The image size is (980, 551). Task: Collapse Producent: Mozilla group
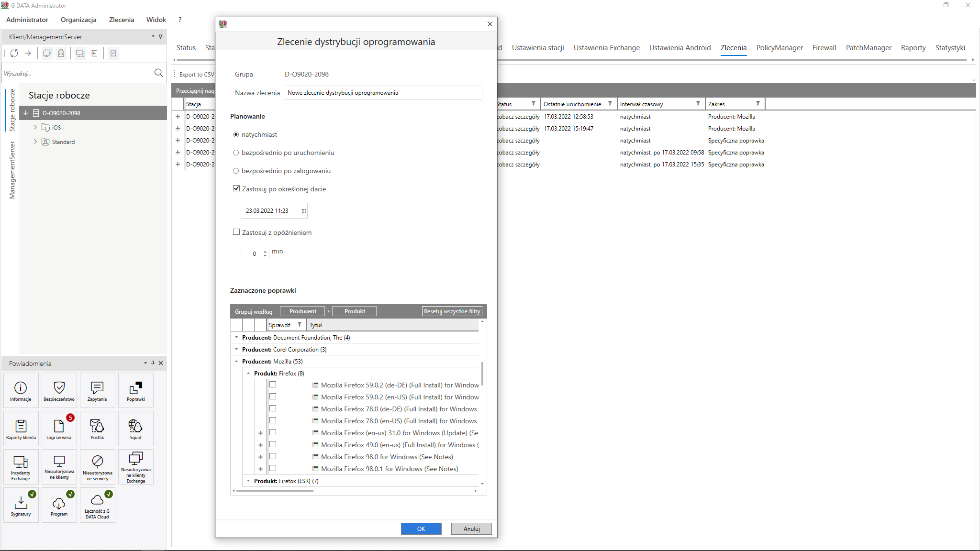pos(236,361)
